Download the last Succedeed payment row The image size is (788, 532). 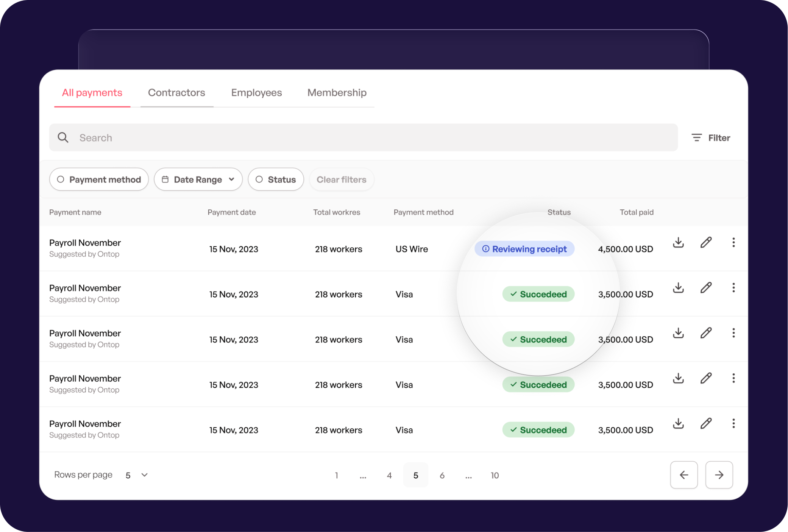point(678,423)
